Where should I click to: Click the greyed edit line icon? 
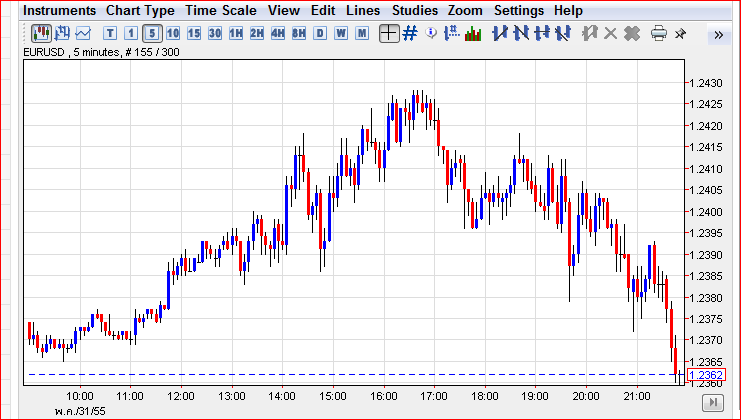click(590, 34)
